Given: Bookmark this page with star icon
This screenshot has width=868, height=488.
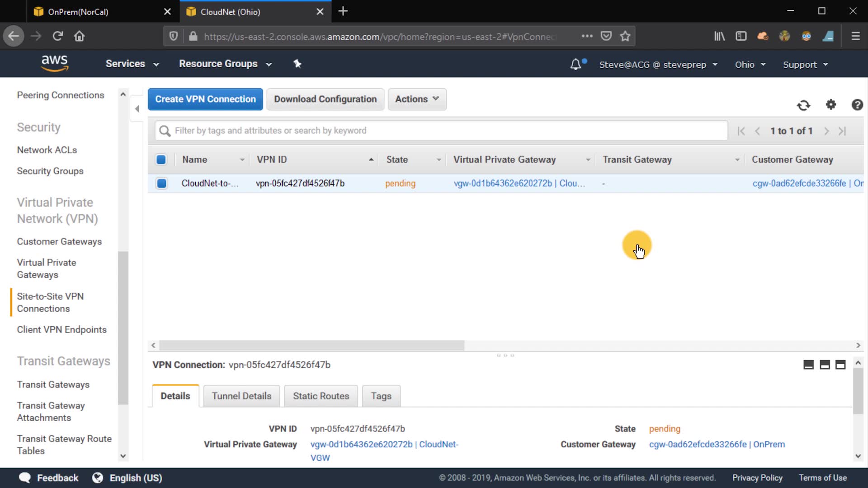Looking at the screenshot, I should [x=625, y=36].
